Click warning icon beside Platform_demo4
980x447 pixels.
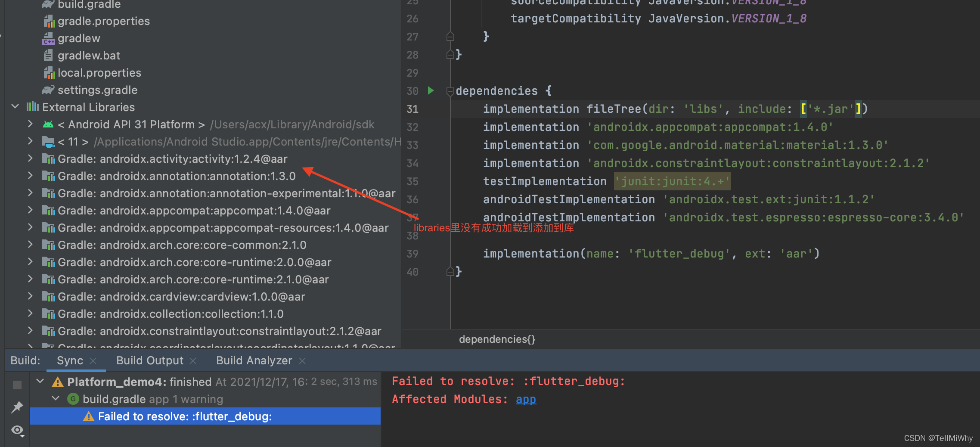pos(58,382)
